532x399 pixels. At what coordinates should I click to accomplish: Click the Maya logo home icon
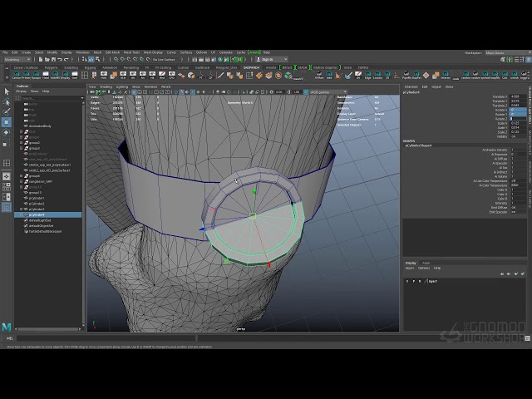[6, 327]
